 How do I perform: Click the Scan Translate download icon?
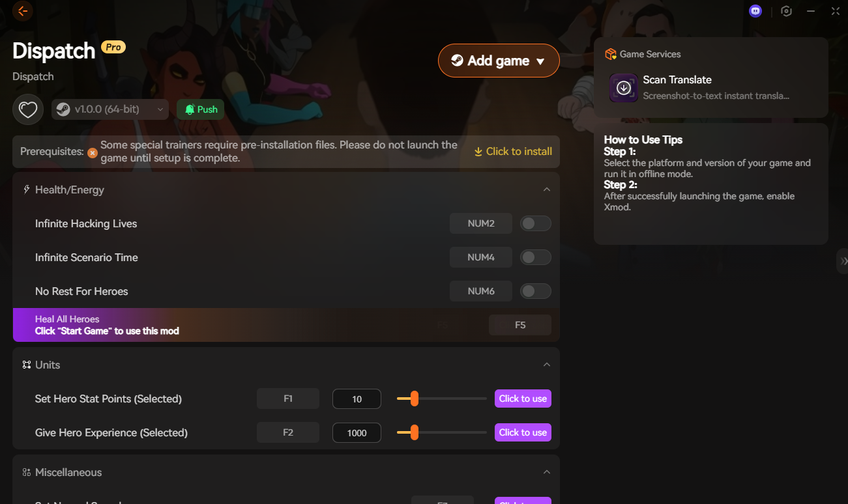(x=624, y=88)
